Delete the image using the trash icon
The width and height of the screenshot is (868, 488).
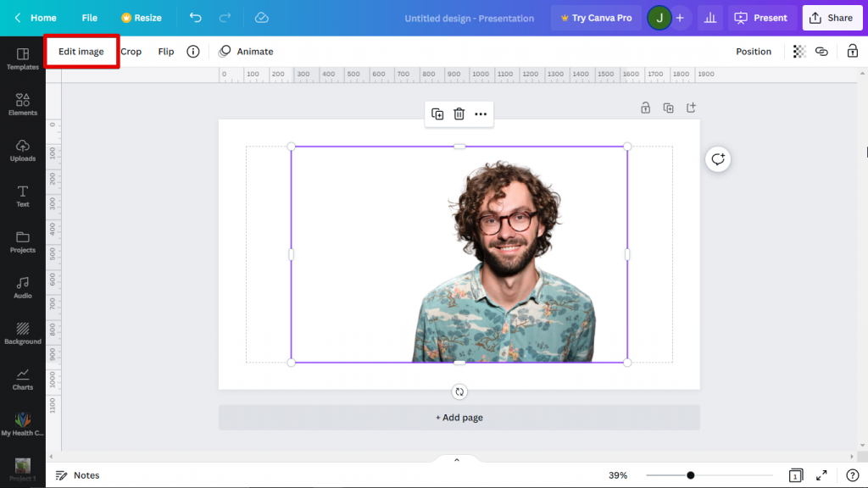click(x=459, y=114)
